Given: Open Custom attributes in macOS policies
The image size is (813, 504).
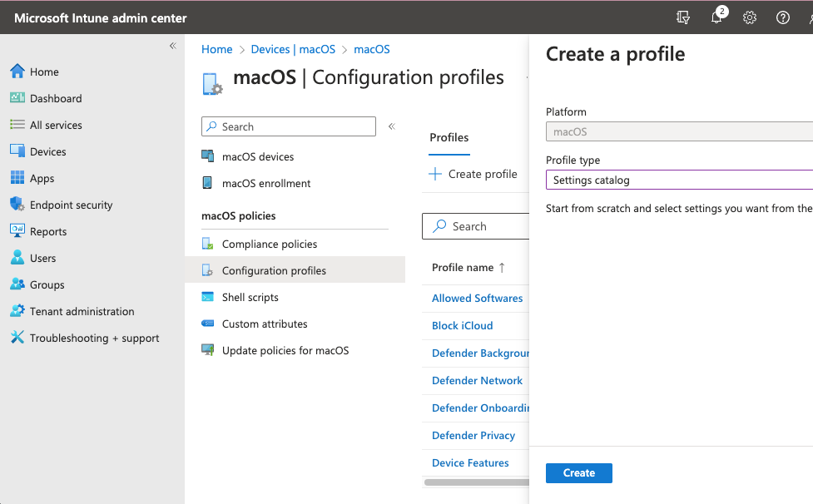Looking at the screenshot, I should [265, 324].
